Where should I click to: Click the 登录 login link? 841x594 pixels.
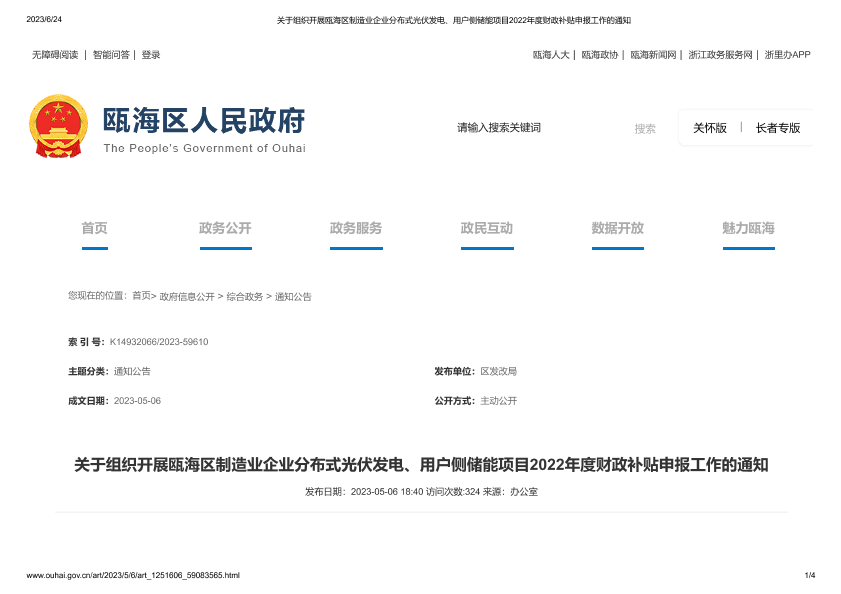pyautogui.click(x=151, y=55)
